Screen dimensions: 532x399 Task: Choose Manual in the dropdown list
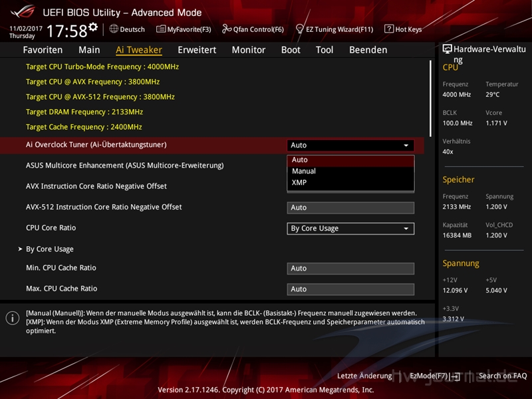(350, 172)
